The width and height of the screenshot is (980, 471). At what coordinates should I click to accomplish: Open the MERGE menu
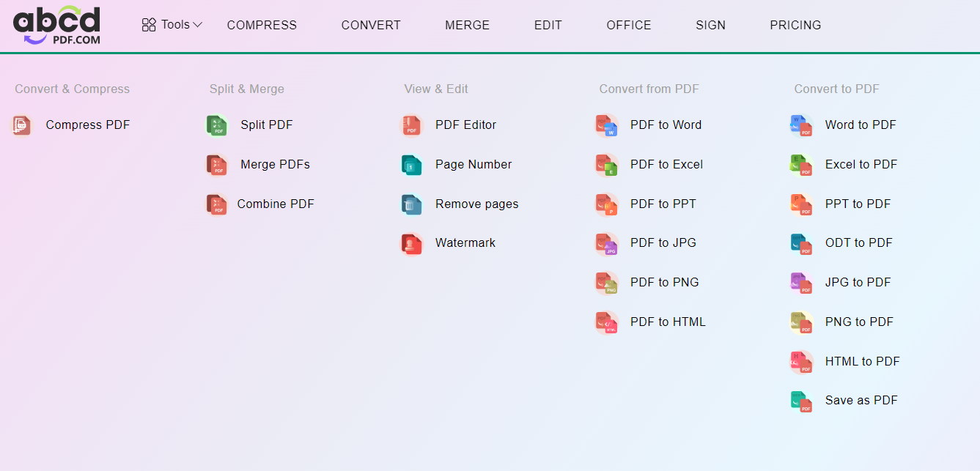(467, 25)
